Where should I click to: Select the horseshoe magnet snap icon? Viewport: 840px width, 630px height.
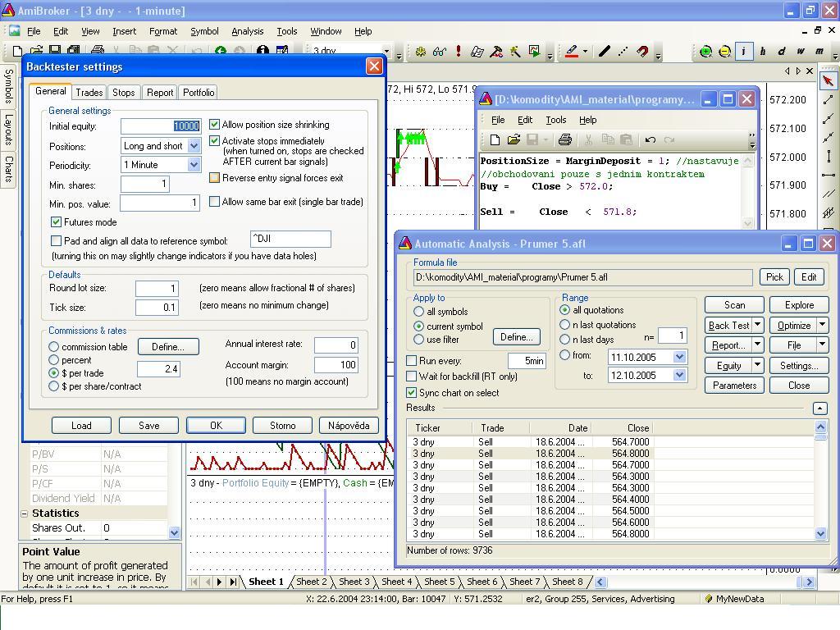pyautogui.click(x=642, y=52)
